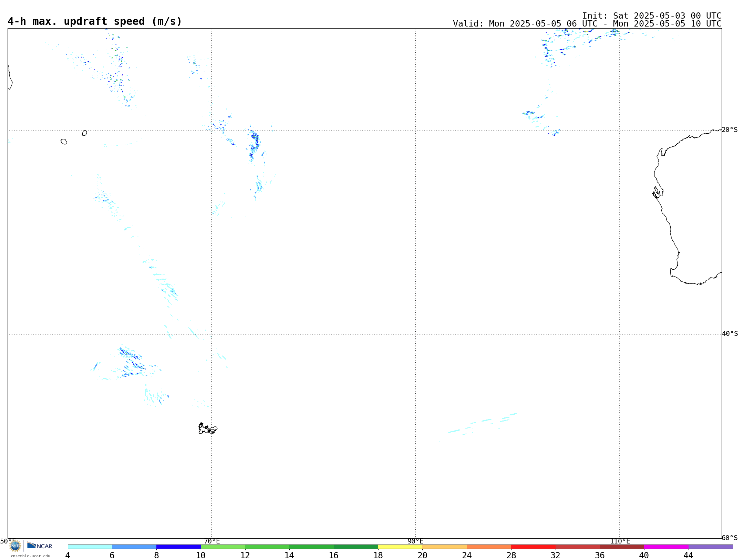Click the 24-28 m/s orange swatch
The width and height of the screenshot is (744, 560).
(x=489, y=547)
